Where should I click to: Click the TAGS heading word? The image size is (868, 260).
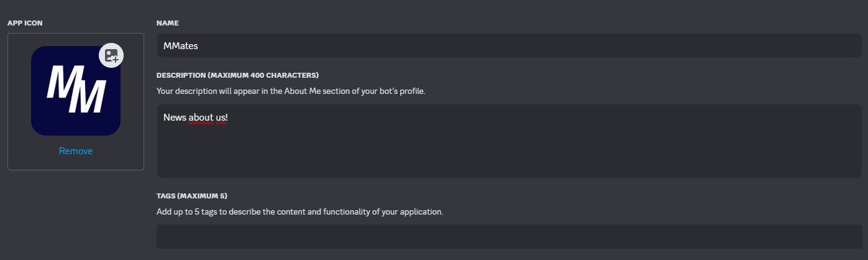(x=166, y=196)
